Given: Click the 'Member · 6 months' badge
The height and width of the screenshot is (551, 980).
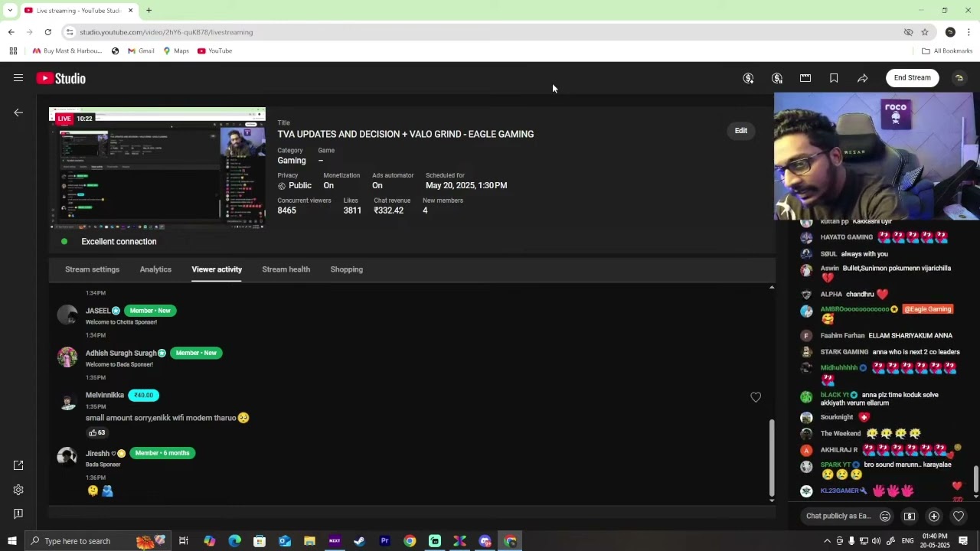Looking at the screenshot, I should click(x=162, y=453).
